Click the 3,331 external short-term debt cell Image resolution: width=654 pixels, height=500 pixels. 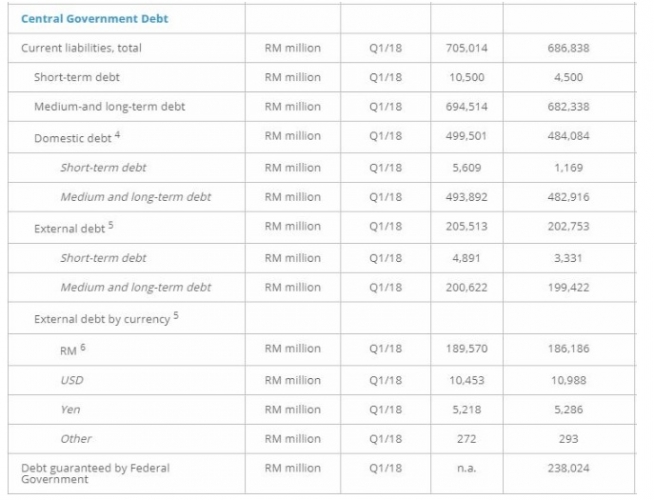(568, 258)
